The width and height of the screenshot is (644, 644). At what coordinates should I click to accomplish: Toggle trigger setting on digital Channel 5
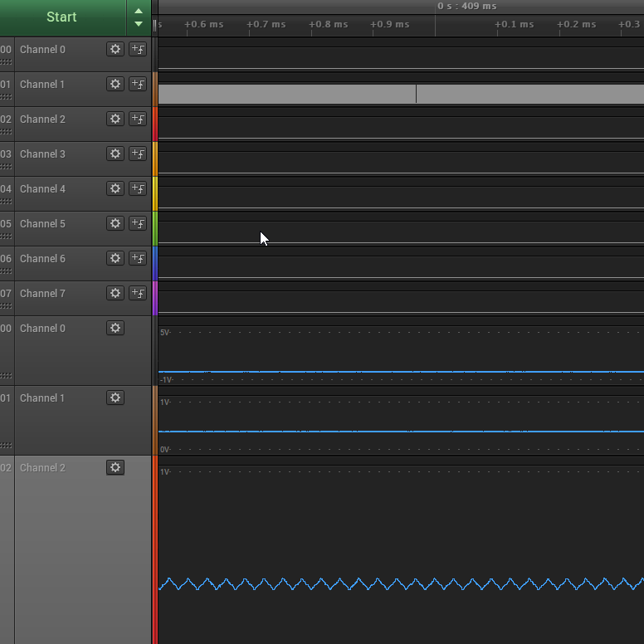138,223
